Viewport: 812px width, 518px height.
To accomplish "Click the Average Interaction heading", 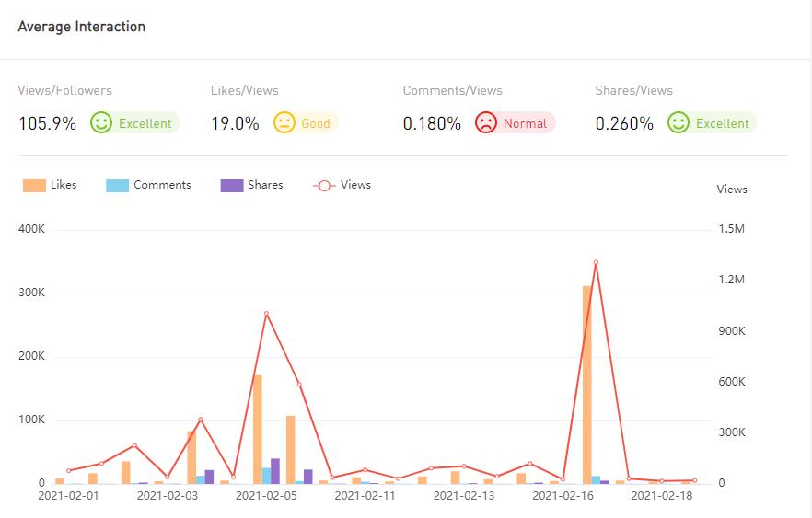I will point(82,27).
